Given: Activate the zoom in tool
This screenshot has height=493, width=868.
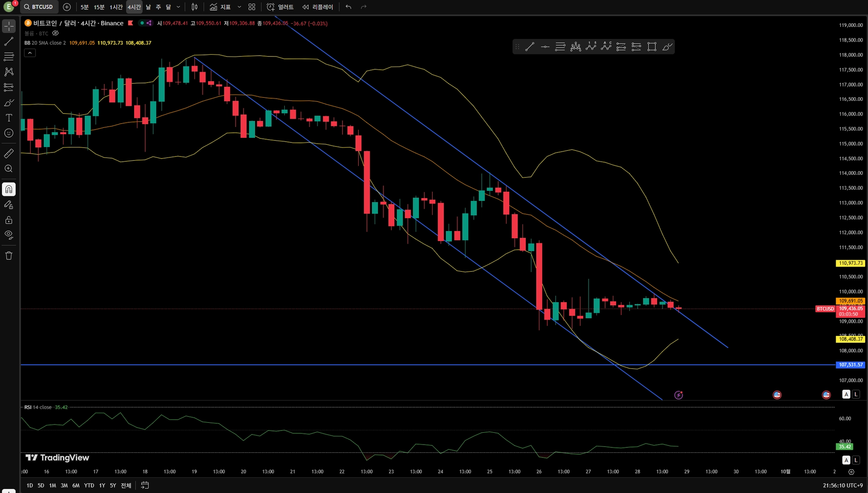Looking at the screenshot, I should click(x=9, y=169).
